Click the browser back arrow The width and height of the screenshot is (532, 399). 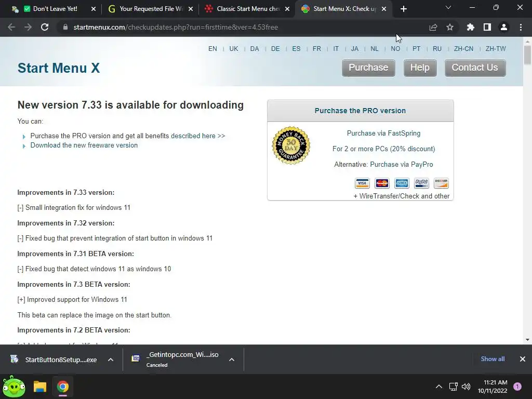[11, 27]
